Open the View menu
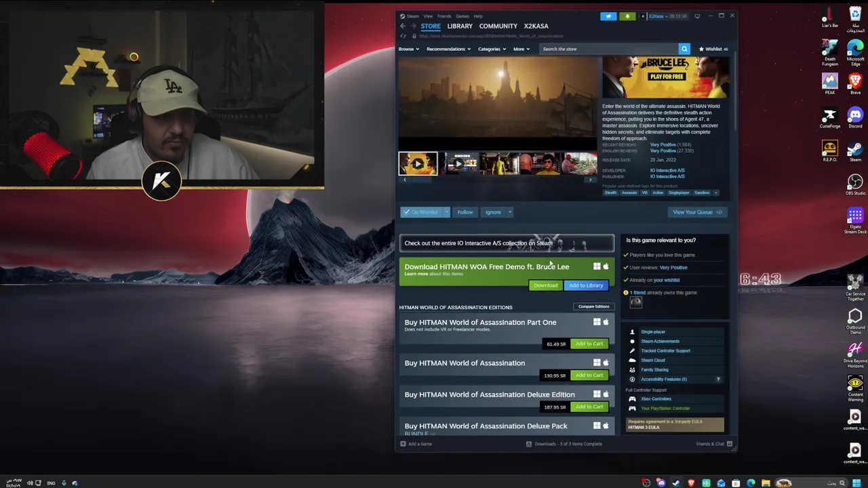 (x=428, y=16)
